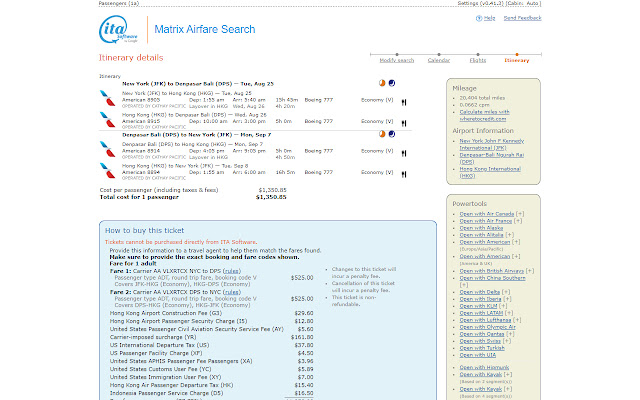Open Hong Kong International airport link
The height and width of the screenshot is (400, 640).
tap(490, 172)
